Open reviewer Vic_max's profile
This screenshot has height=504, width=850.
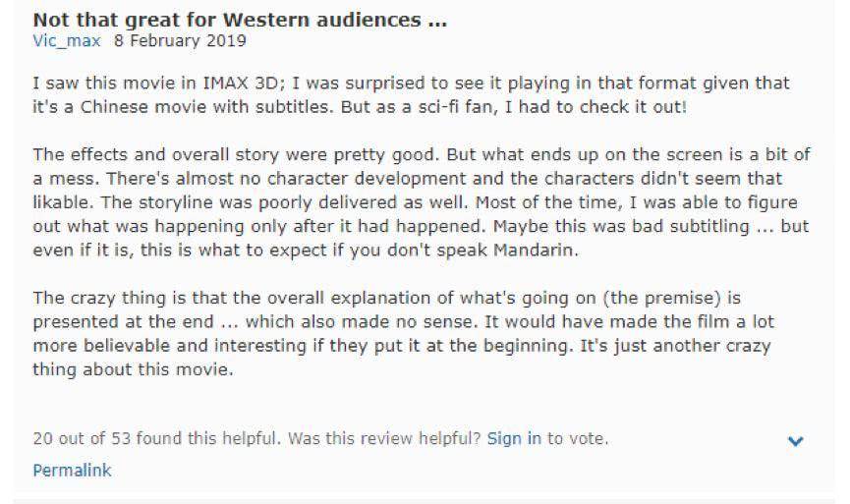pos(67,41)
